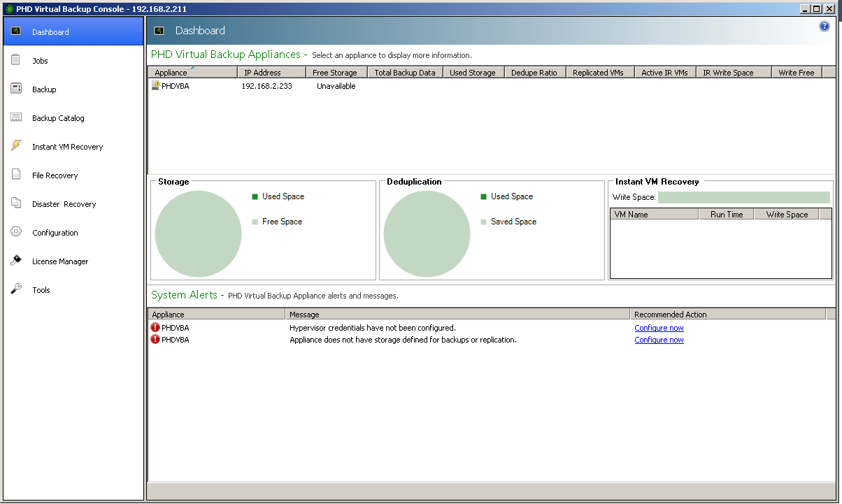Sort by the Free Storage column
The width and height of the screenshot is (842, 504).
[336, 72]
